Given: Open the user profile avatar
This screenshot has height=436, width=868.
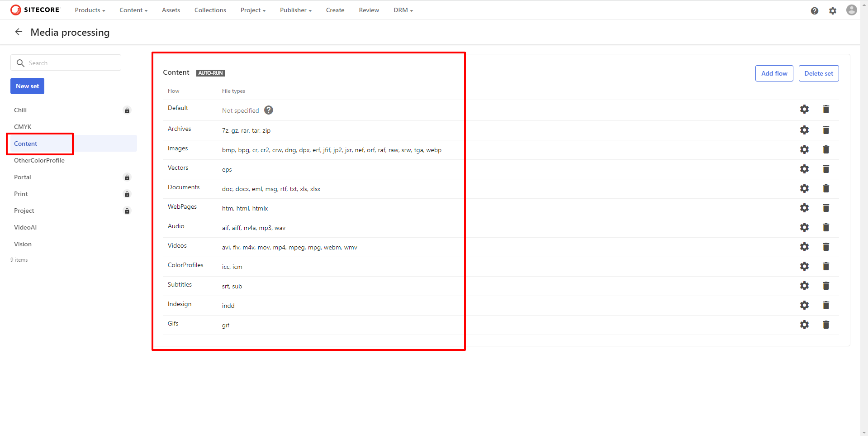Looking at the screenshot, I should point(852,10).
